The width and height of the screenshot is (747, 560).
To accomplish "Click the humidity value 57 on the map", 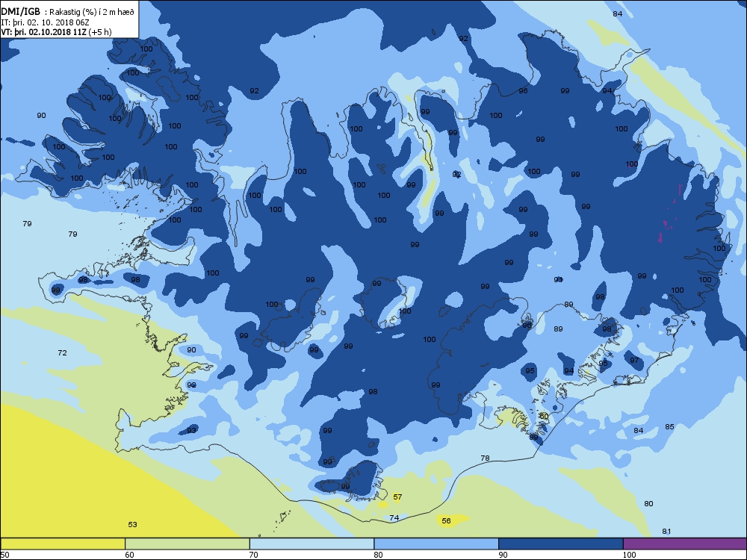I will pos(397,497).
